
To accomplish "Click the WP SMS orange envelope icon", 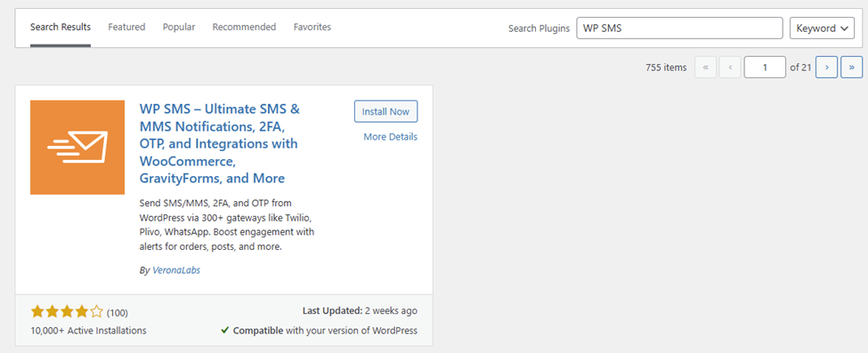I will (77, 148).
